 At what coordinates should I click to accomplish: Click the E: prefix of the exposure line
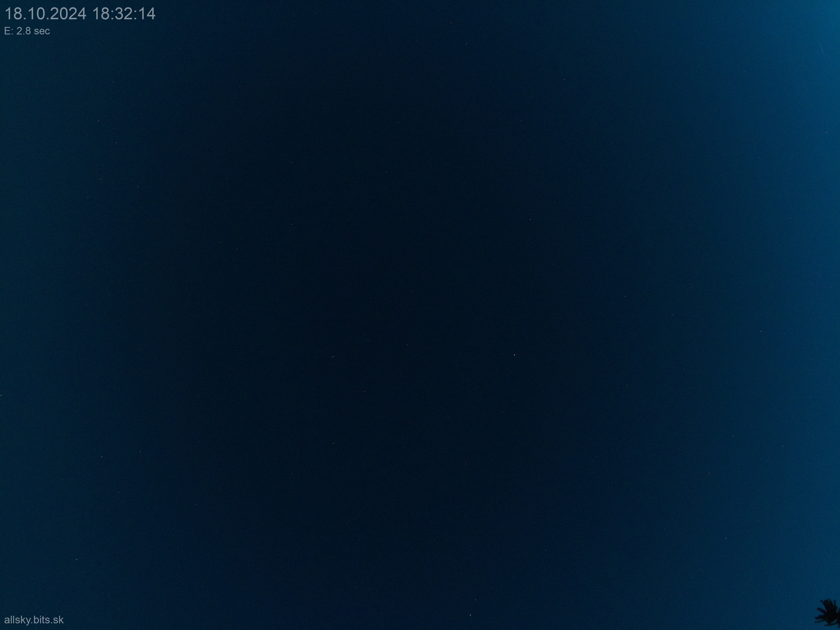(8, 31)
